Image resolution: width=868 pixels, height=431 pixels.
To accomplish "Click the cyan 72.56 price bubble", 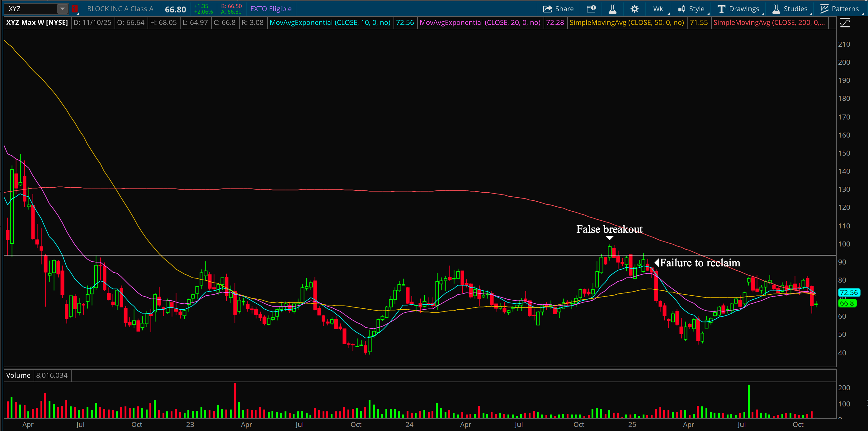I will tap(848, 293).
